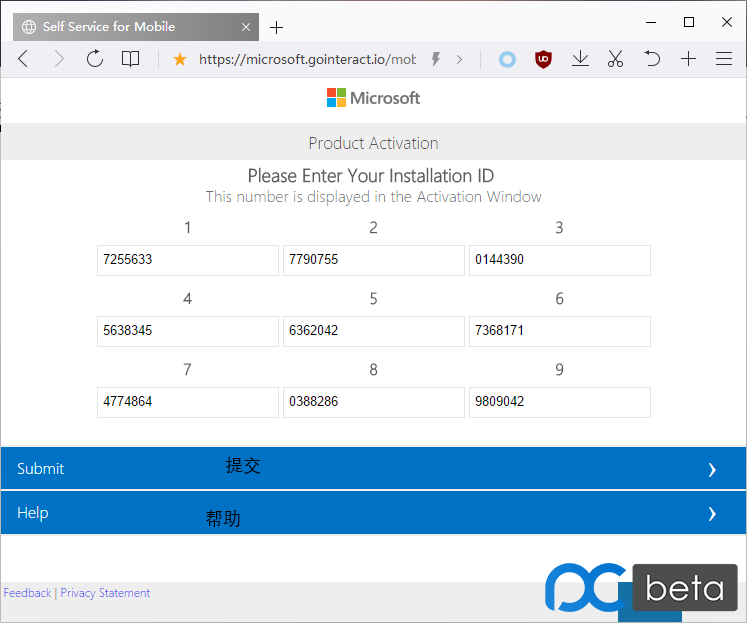This screenshot has width=747, height=623.
Task: Click the globe icon on the tab
Action: click(29, 27)
